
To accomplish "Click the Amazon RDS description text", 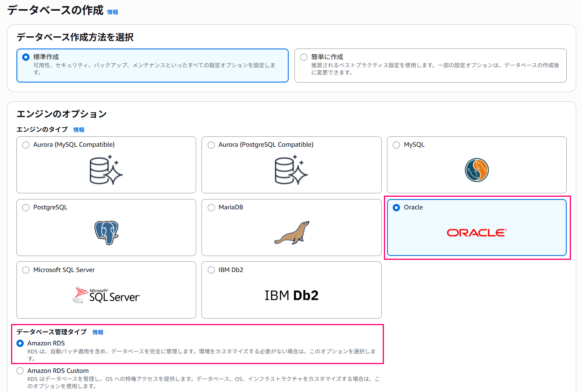I will (202, 355).
